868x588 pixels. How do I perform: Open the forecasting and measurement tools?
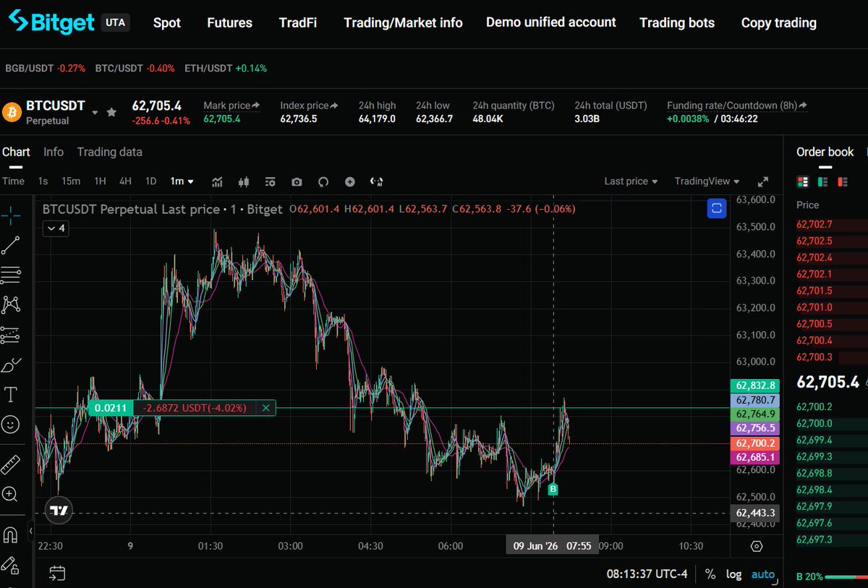coord(11,335)
